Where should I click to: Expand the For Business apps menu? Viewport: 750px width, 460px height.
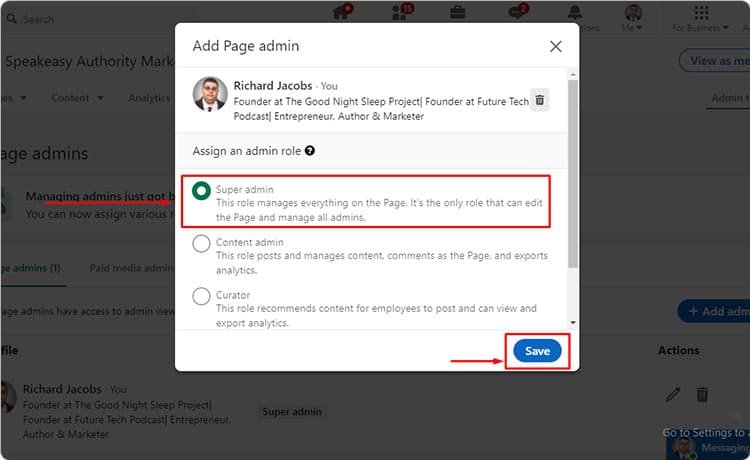(701, 18)
